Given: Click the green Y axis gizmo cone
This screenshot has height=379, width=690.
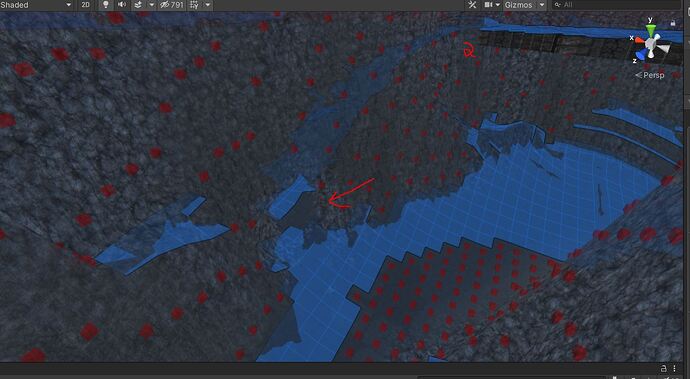Looking at the screenshot, I should [x=651, y=31].
